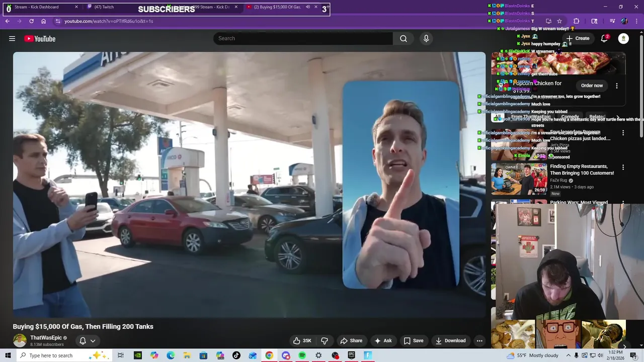Image resolution: width=644 pixels, height=362 pixels.
Task: Select the Buying $15,000 Of Gas tab
Action: pos(283,7)
